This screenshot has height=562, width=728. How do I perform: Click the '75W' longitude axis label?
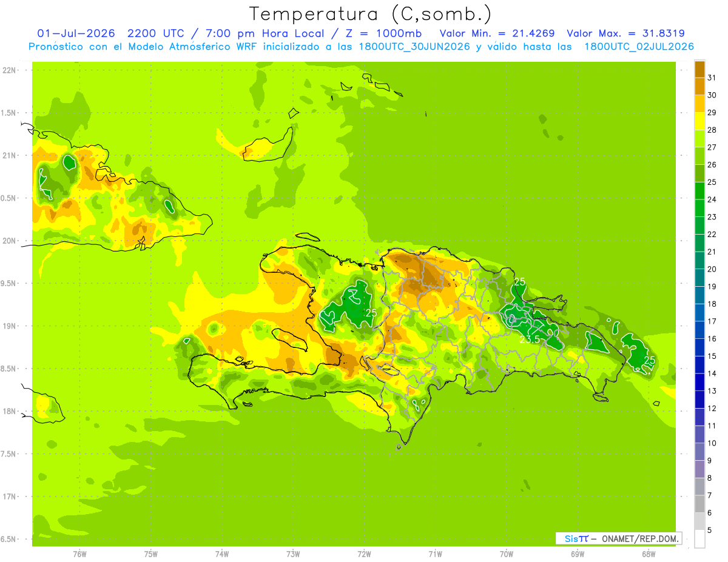pyautogui.click(x=151, y=554)
